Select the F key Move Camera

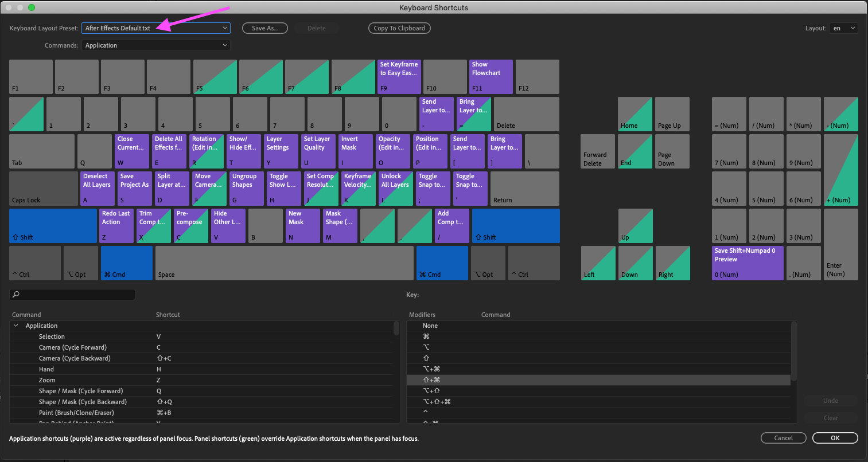(x=209, y=189)
